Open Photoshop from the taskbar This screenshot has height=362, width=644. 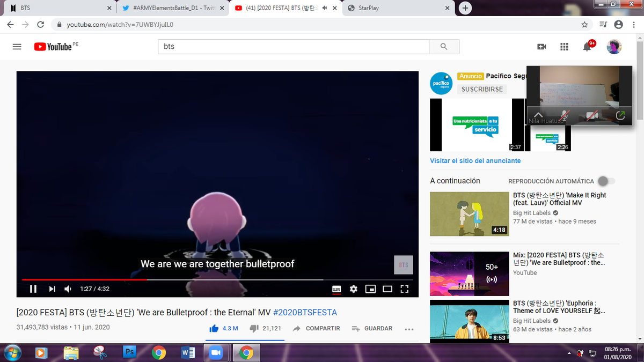coord(129,352)
